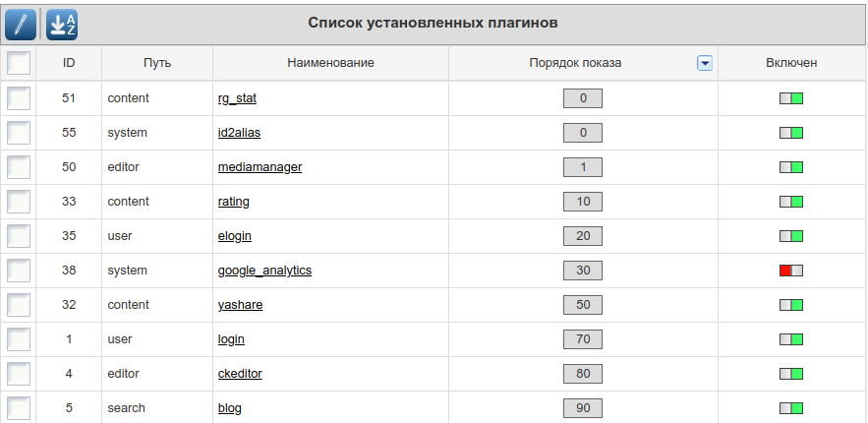
Task: Click the Путь column header
Action: (x=157, y=63)
